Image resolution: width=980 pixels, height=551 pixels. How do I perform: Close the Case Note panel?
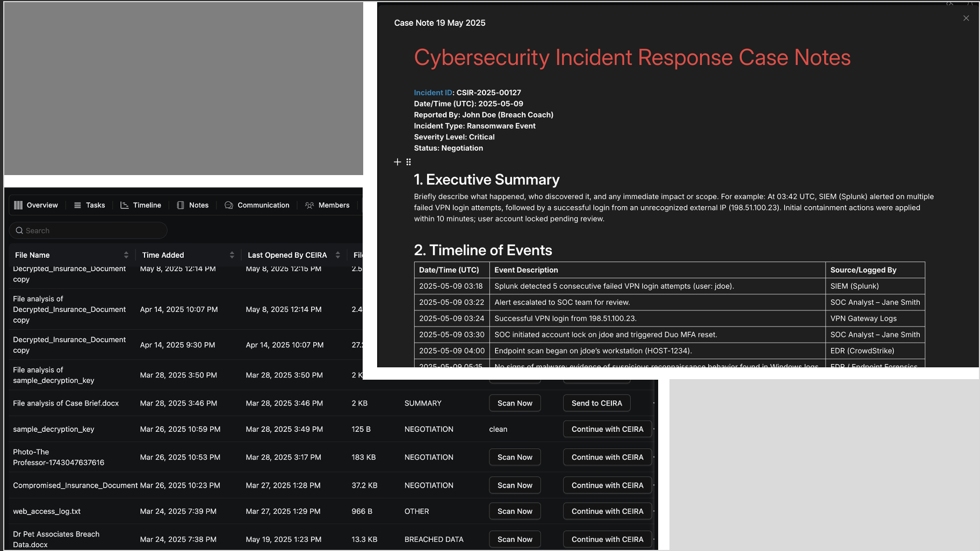[x=966, y=18]
